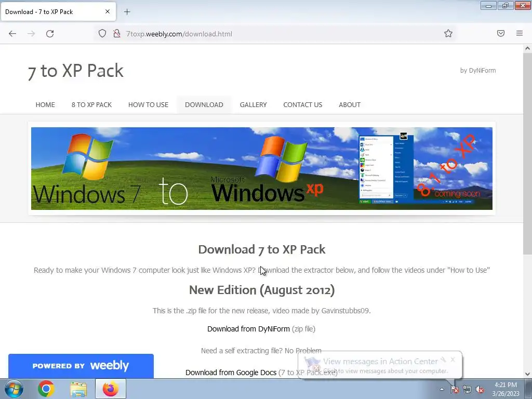The height and width of the screenshot is (399, 532).
Task: Click the Windows 7 to Windows XP banner image
Action: coord(262,168)
